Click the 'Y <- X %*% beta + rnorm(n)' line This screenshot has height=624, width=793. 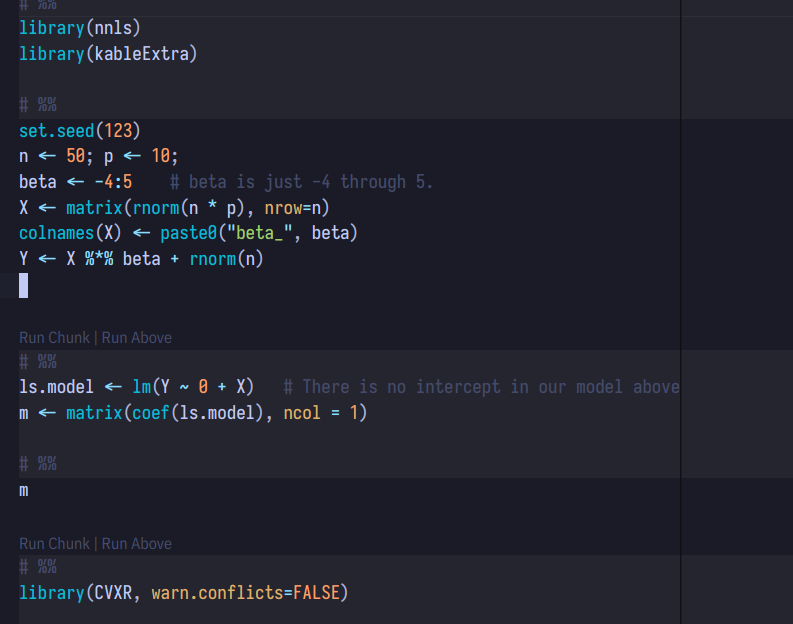point(141,259)
